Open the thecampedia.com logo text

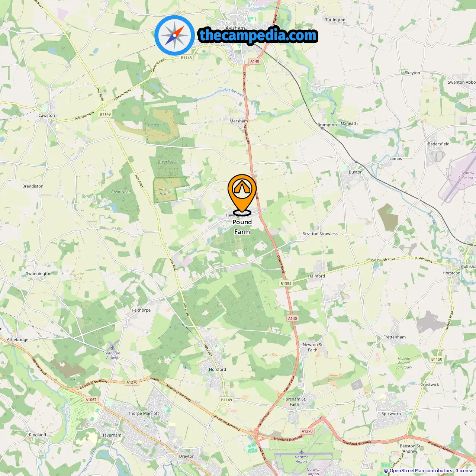[258, 35]
